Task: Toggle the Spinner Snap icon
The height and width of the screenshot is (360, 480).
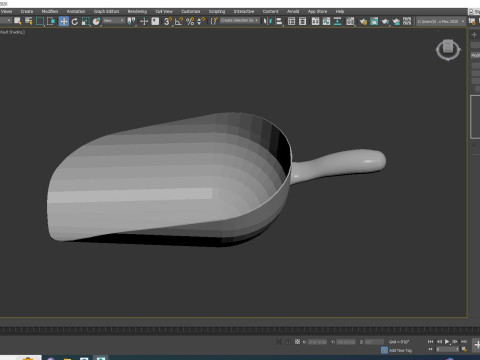Action: point(201,21)
